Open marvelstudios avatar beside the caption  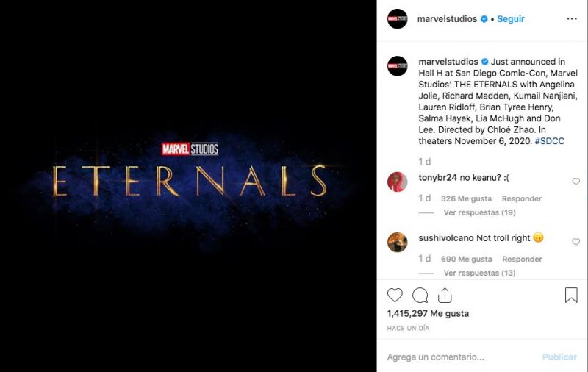398,66
